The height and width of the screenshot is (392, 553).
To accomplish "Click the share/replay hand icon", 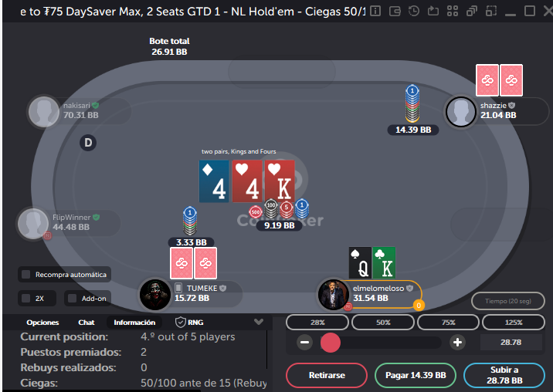I will tap(433, 12).
